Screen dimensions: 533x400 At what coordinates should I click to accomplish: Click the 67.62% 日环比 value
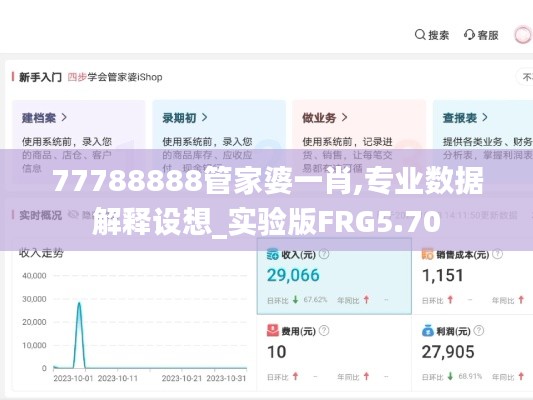(315, 300)
